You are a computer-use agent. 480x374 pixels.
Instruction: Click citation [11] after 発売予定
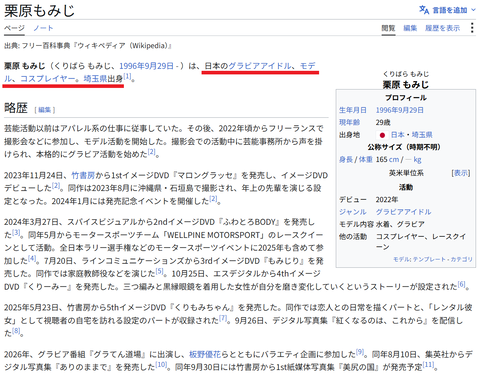pyautogui.click(x=428, y=365)
